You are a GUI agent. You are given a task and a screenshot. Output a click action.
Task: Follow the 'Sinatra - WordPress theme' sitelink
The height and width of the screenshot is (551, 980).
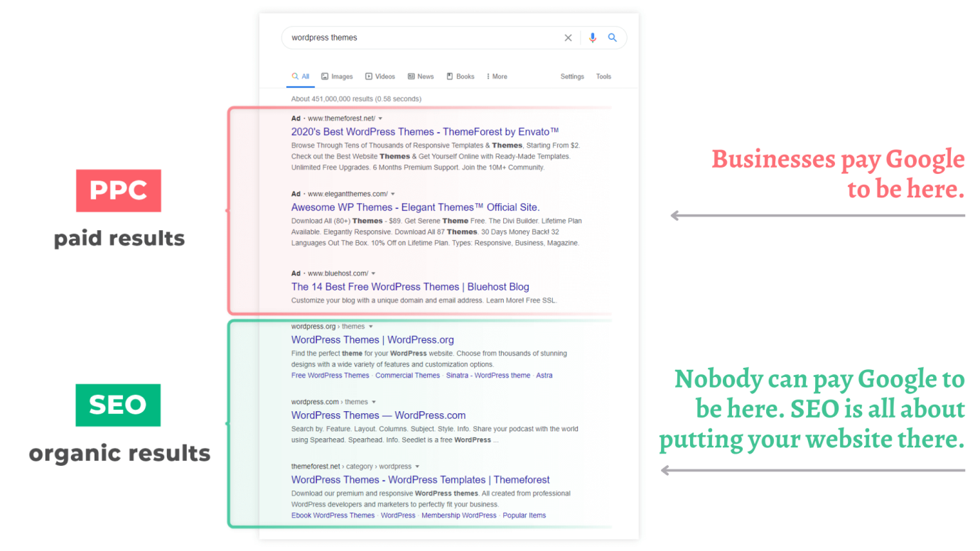click(x=488, y=376)
